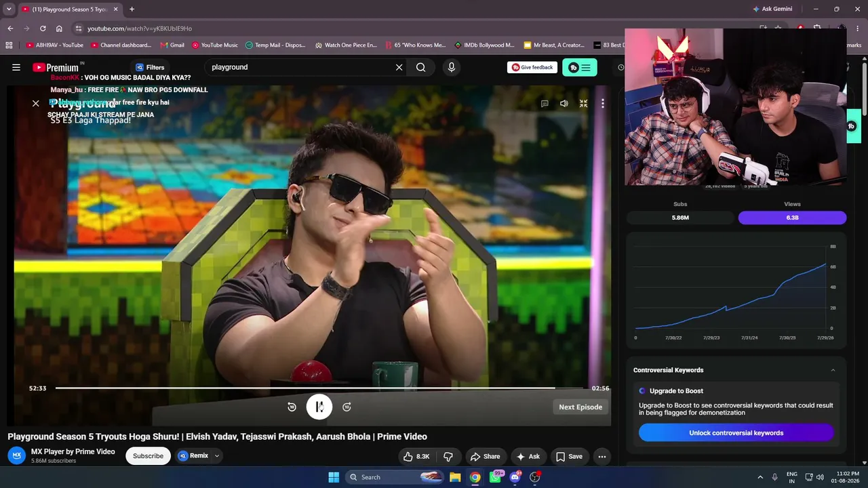The height and width of the screenshot is (488, 868).
Task: Run search with the magnifier button
Action: coord(421,67)
